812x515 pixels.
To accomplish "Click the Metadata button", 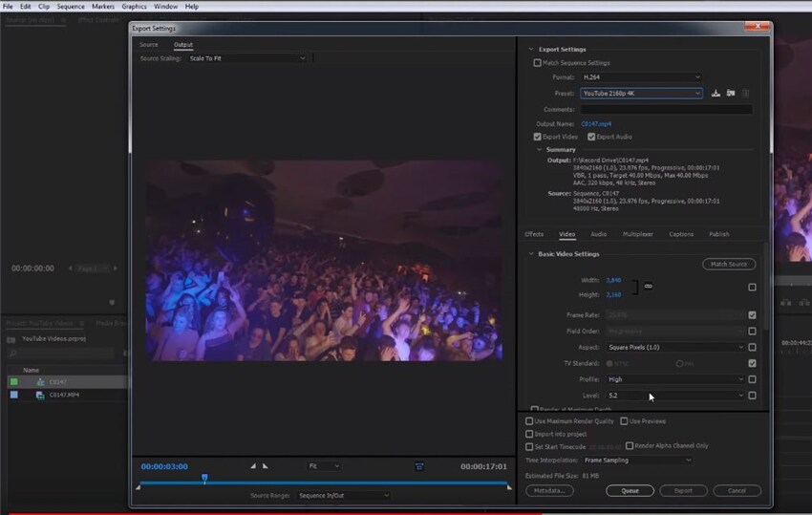I will (x=549, y=491).
